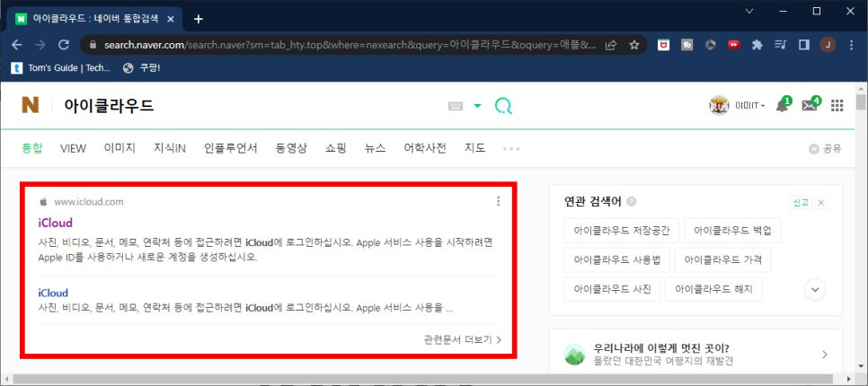
Task: Open the Naver services grid icon
Action: 837,106
